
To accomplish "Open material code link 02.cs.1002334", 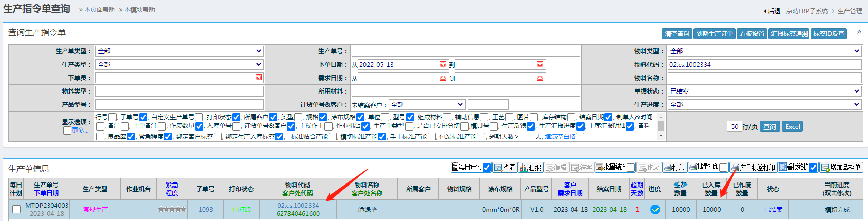I will (298, 206).
